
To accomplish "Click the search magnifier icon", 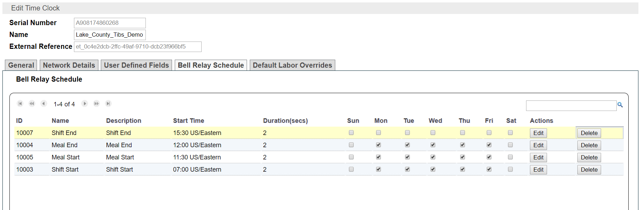I will [620, 105].
